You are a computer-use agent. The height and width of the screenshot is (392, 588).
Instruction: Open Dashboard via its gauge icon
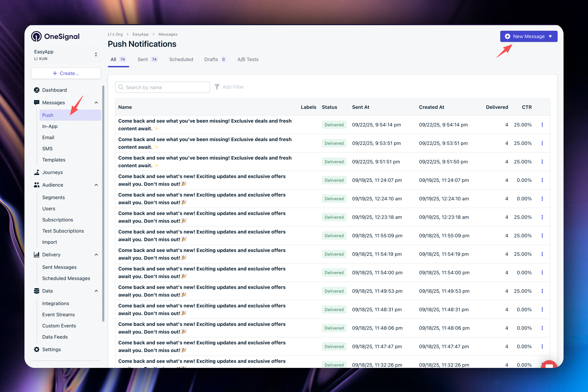[37, 90]
